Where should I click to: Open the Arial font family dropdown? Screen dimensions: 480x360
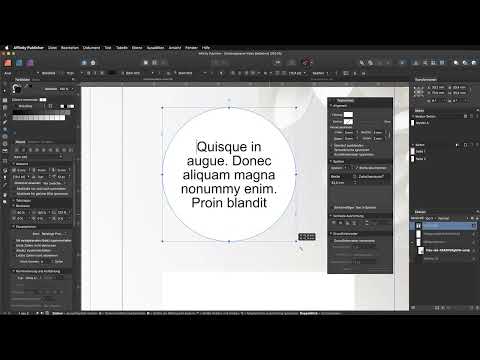pos(21,73)
